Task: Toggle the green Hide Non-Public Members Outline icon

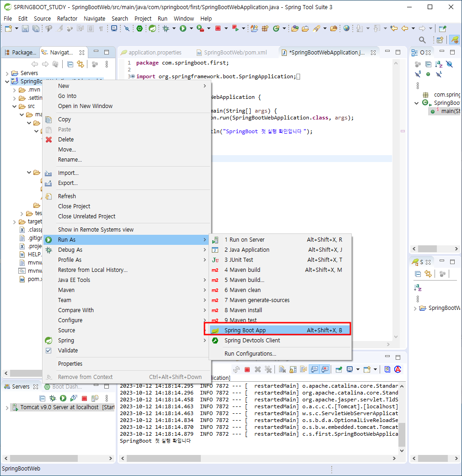Action: 428,74
